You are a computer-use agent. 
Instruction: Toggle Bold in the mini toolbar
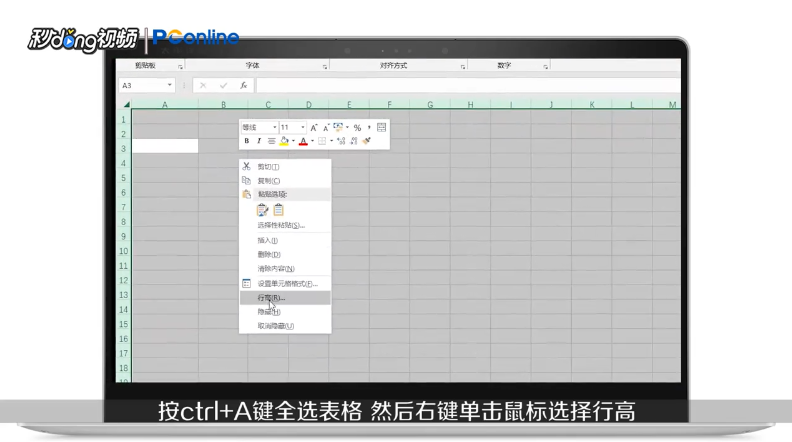point(246,141)
